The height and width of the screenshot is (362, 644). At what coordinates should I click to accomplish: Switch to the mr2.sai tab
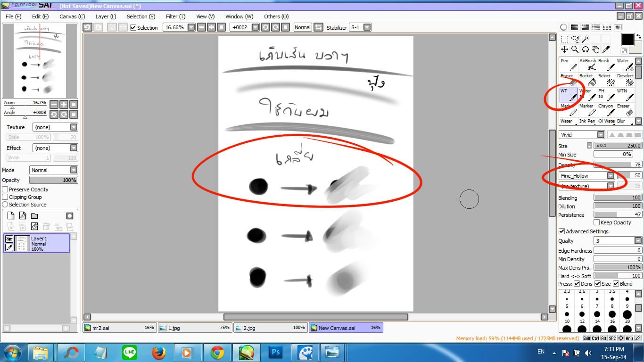click(x=120, y=328)
